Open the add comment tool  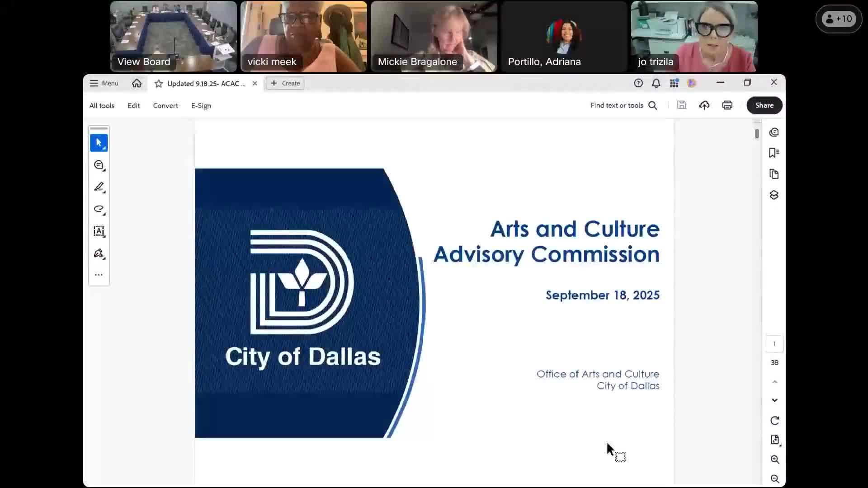pyautogui.click(x=99, y=165)
